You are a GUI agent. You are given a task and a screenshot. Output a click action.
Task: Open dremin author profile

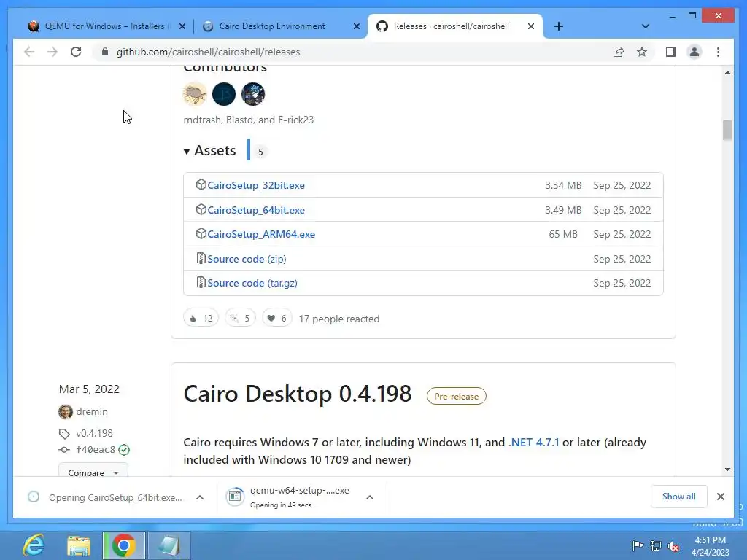(92, 411)
